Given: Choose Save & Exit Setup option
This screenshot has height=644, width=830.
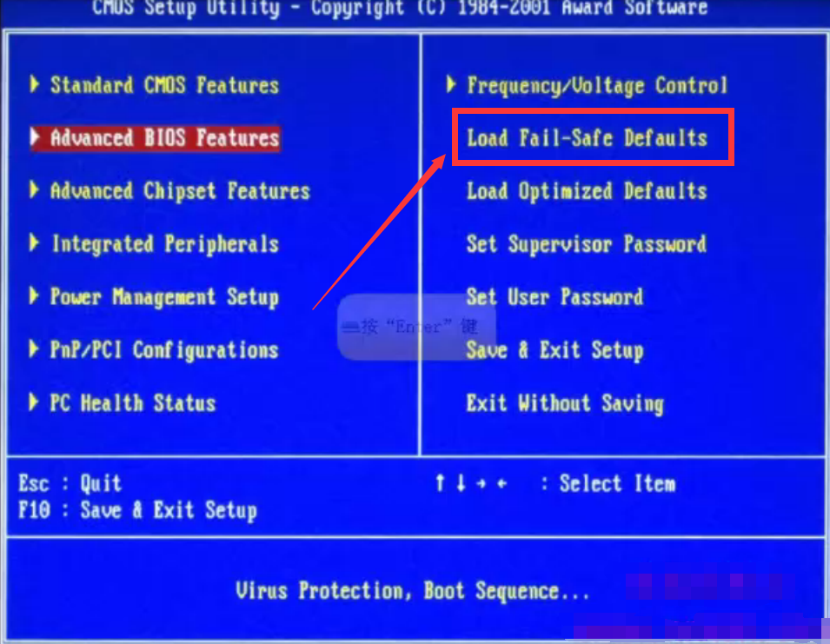Looking at the screenshot, I should coord(554,349).
